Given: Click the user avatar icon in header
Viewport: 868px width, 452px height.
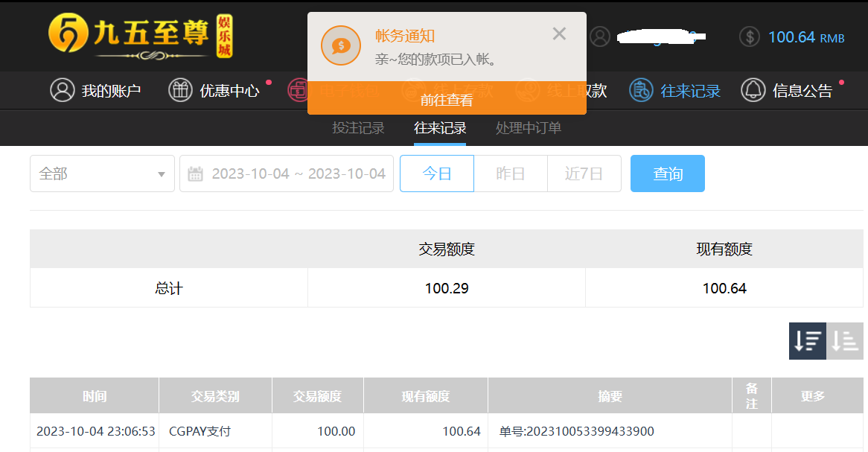Looking at the screenshot, I should 600,37.
